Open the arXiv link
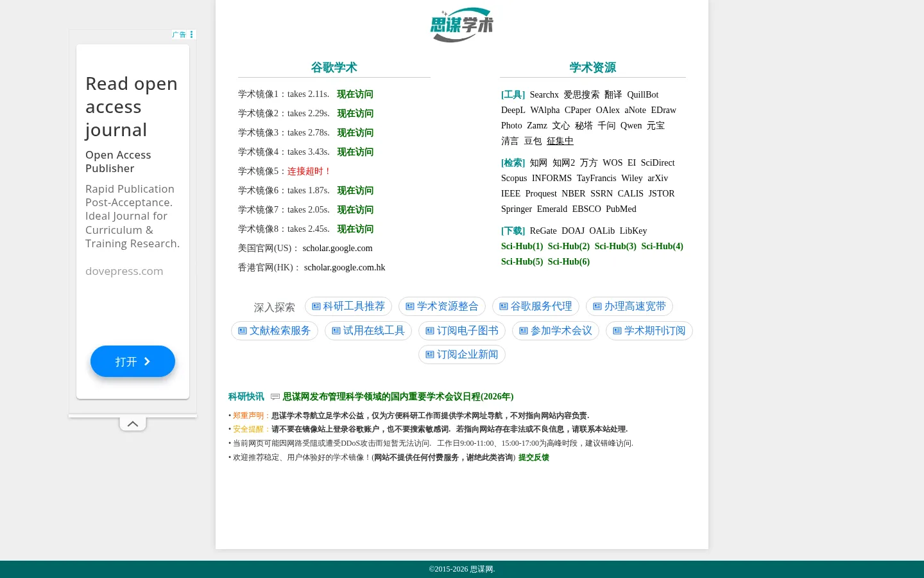This screenshot has width=924, height=578. point(658,179)
